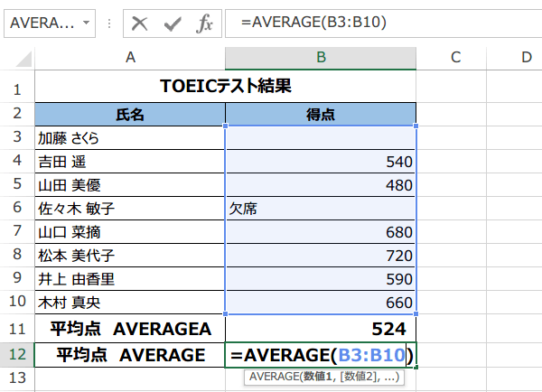Select row 11 header

17,328
